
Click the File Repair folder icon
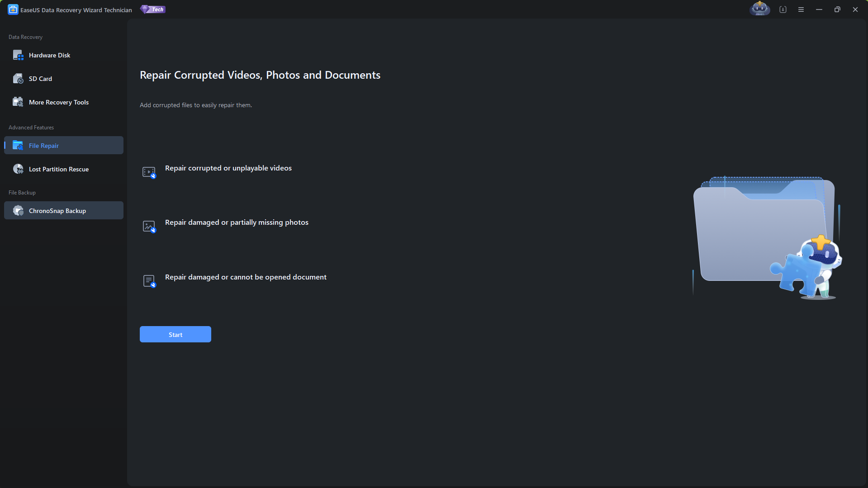pyautogui.click(x=18, y=146)
